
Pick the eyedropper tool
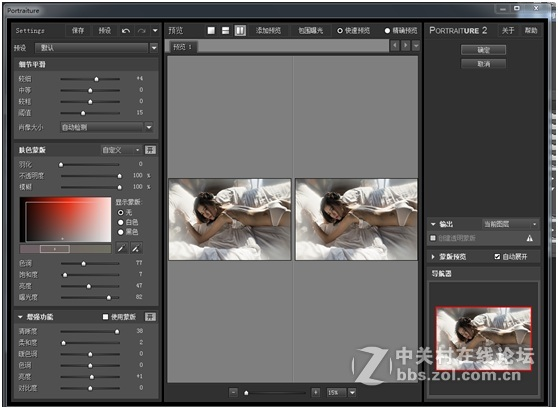click(x=121, y=248)
